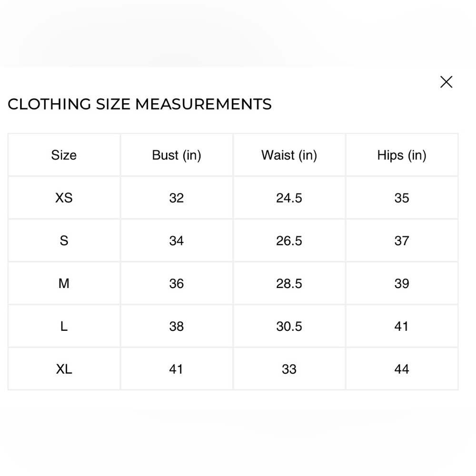Click the XS bust value 32

coord(177,198)
